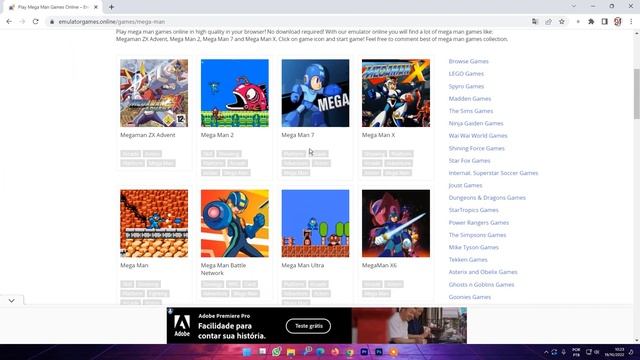
Task: Open Microsoft Edge from the taskbar
Action: tap(320, 352)
